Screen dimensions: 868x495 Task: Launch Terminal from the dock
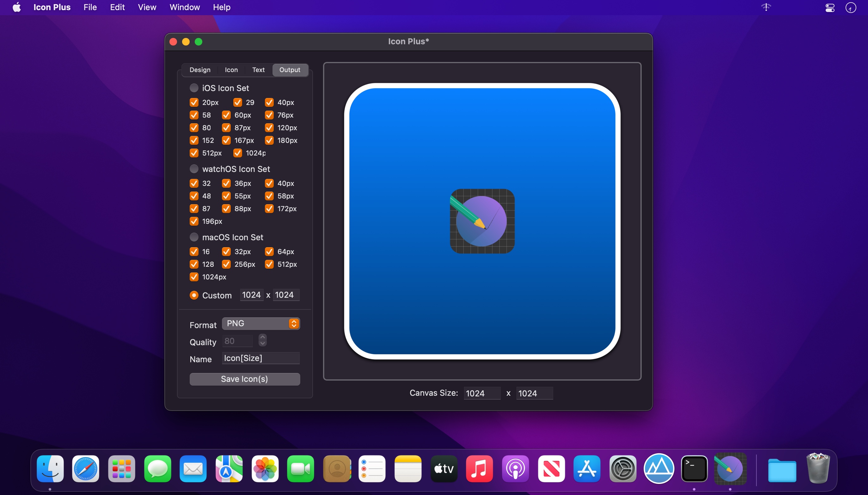tap(694, 469)
